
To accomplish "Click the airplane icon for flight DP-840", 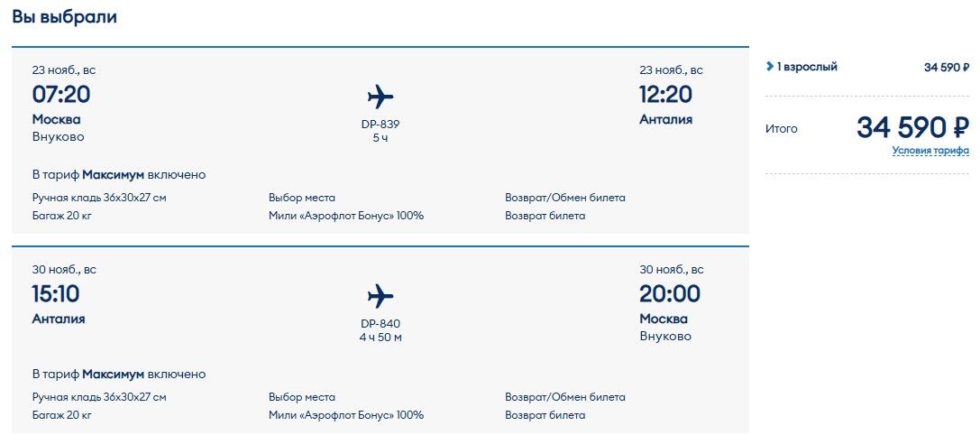I will [x=380, y=295].
